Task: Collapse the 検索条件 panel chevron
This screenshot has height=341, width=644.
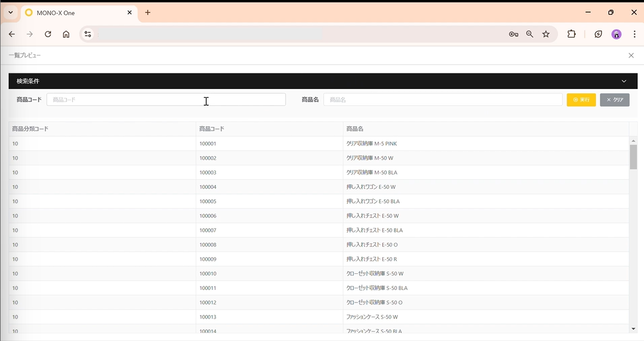Action: (624, 81)
